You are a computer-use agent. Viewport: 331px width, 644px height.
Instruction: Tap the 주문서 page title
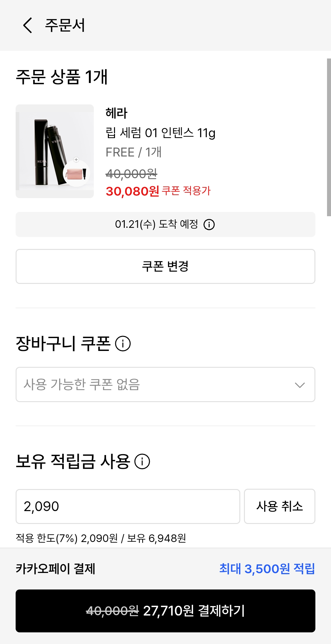point(65,25)
